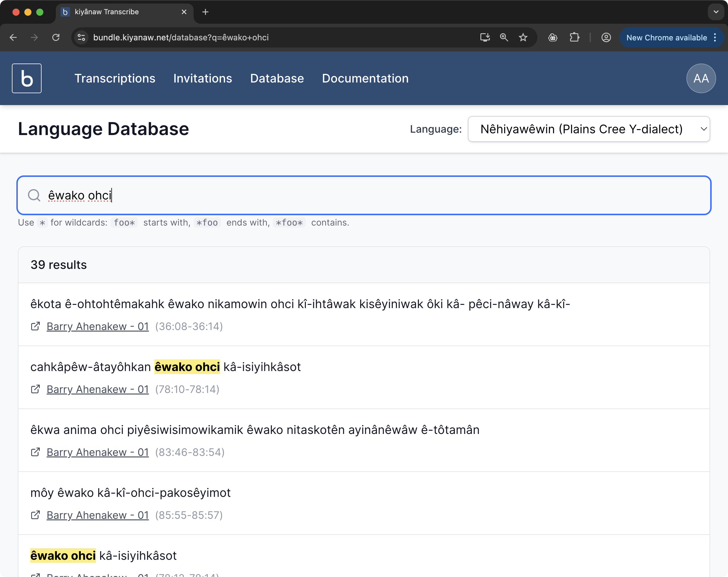
Task: Open the AA user avatar
Action: 701,78
